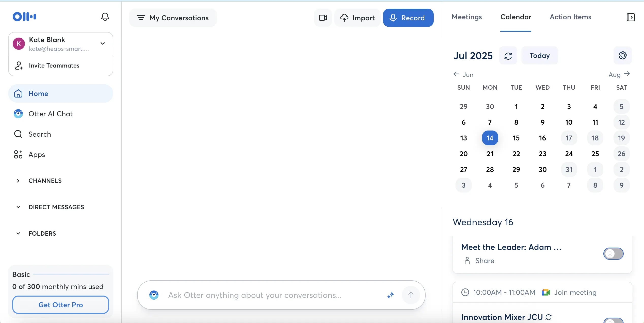Open notifications bell
The image size is (644, 323).
click(x=105, y=17)
